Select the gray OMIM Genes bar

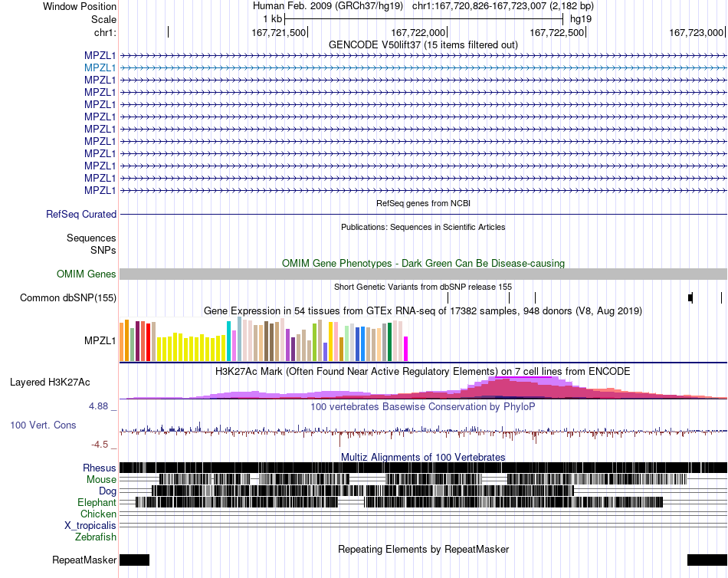(423, 274)
